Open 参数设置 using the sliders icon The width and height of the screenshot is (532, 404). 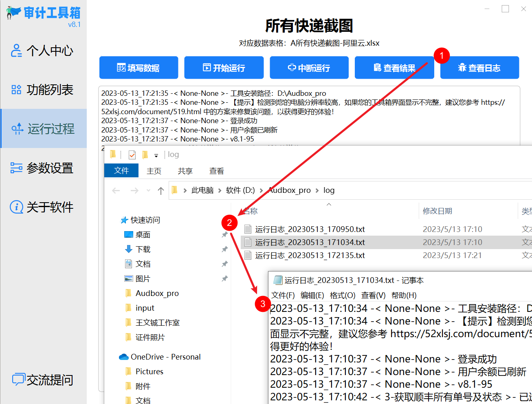[17, 168]
